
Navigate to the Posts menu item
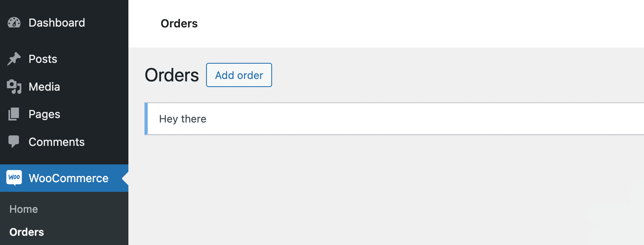(x=42, y=59)
